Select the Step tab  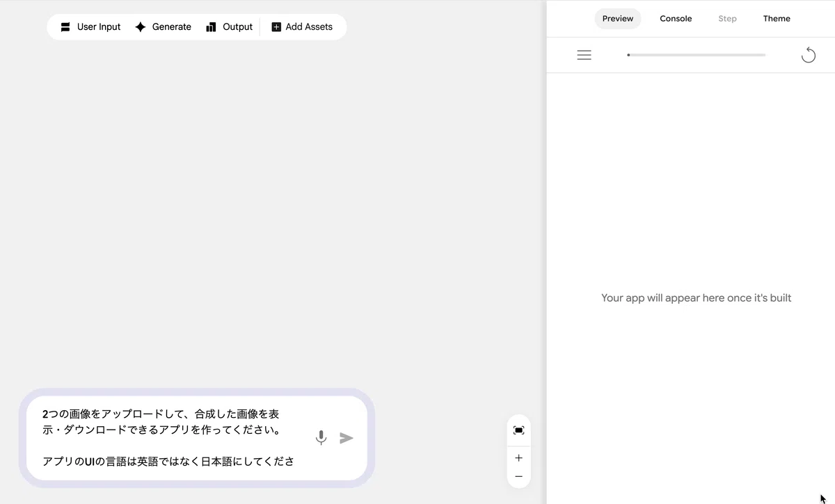(x=727, y=19)
